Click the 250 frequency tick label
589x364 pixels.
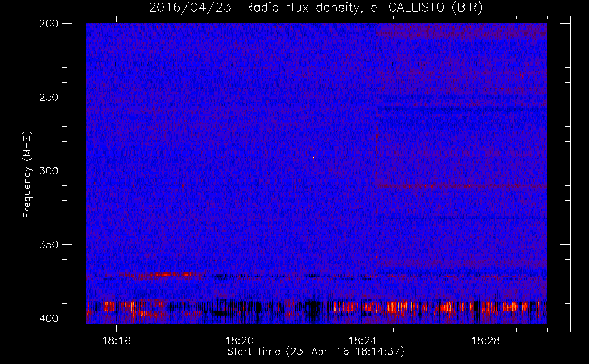tap(48, 97)
